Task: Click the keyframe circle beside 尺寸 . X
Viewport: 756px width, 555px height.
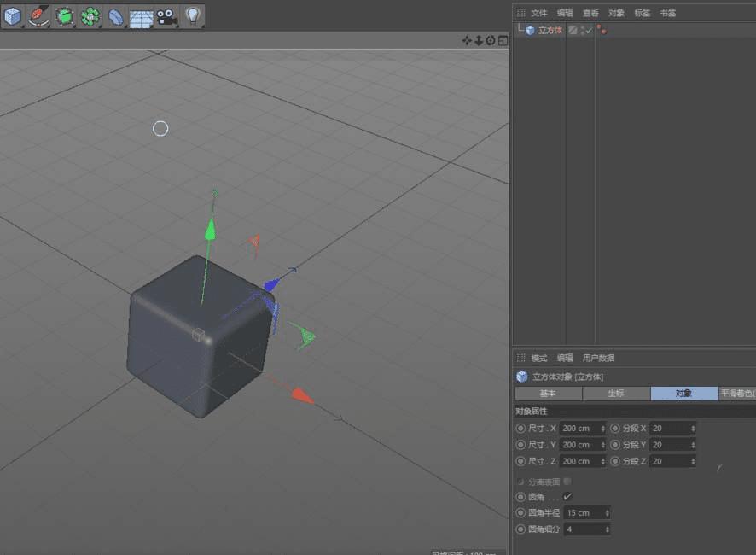Action: 520,428
